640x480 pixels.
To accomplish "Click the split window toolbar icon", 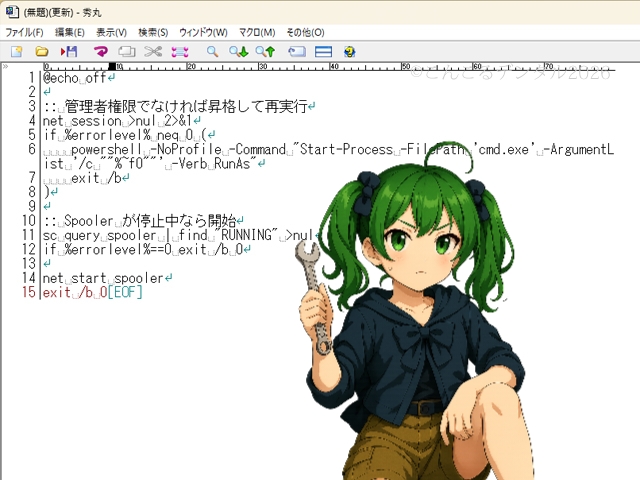I will (x=323, y=51).
